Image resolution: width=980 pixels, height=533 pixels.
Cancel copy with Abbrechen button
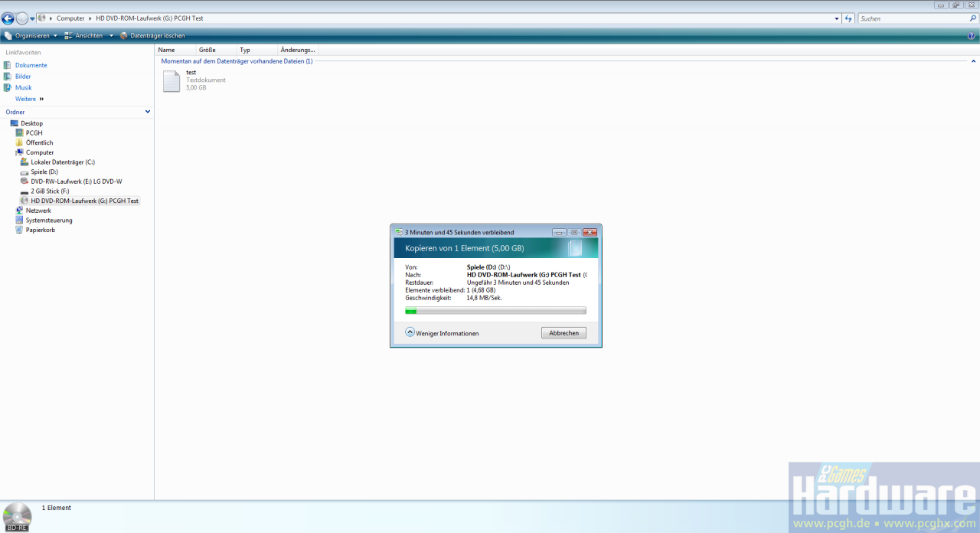click(x=563, y=333)
